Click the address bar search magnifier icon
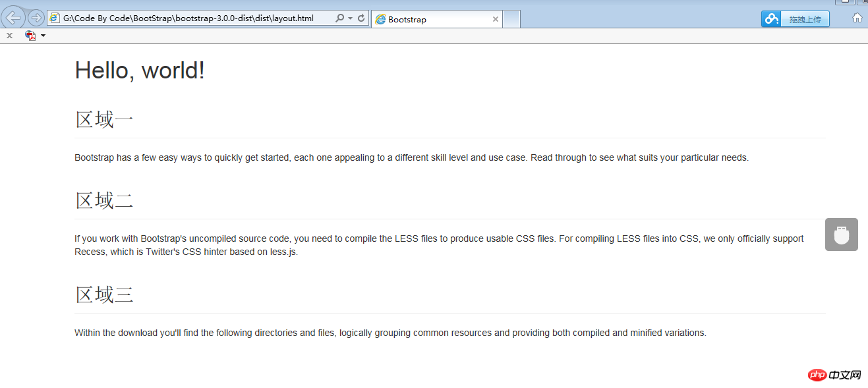Viewport: 868px width, 388px height. click(x=339, y=18)
